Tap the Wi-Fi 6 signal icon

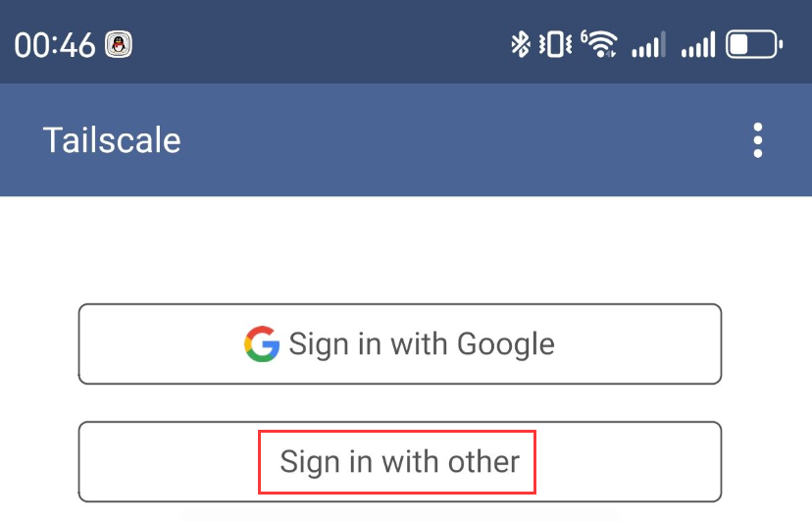point(599,44)
